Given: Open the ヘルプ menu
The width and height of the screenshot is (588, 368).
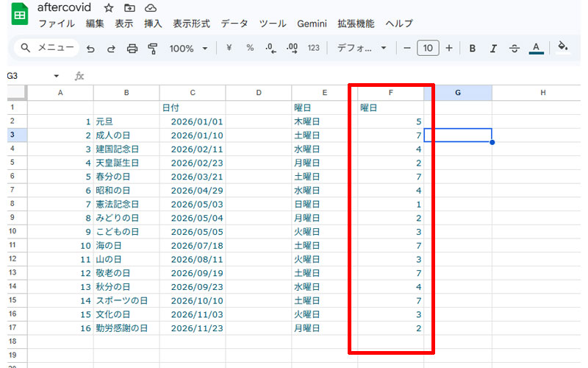Looking at the screenshot, I should click(399, 24).
